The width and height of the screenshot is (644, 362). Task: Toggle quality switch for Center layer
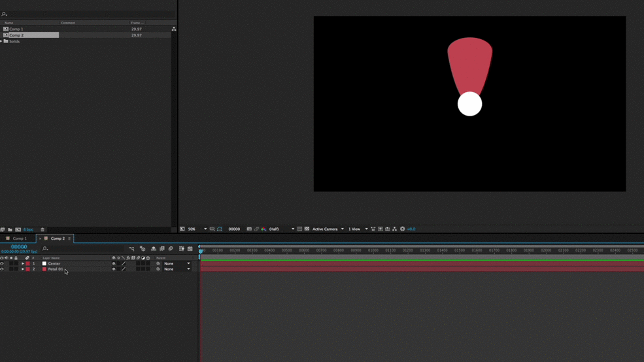click(x=124, y=263)
